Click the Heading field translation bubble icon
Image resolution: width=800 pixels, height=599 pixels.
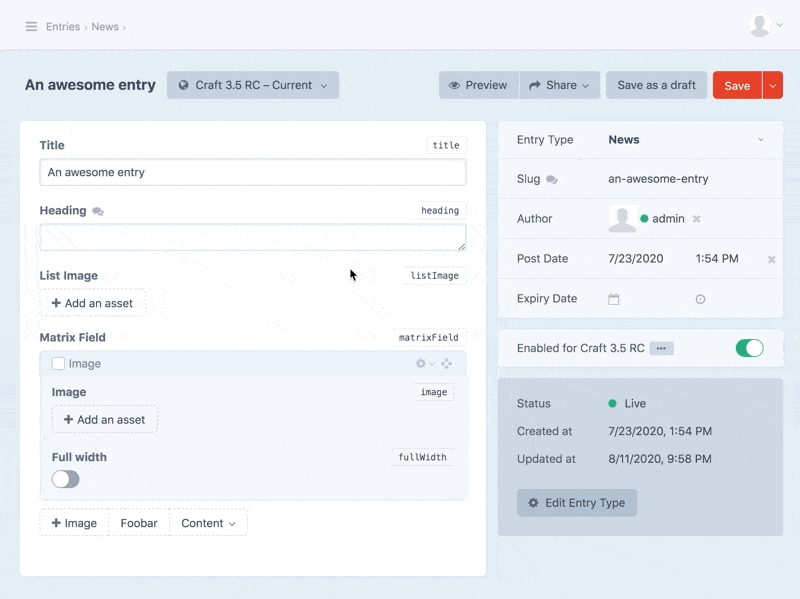pyautogui.click(x=98, y=211)
